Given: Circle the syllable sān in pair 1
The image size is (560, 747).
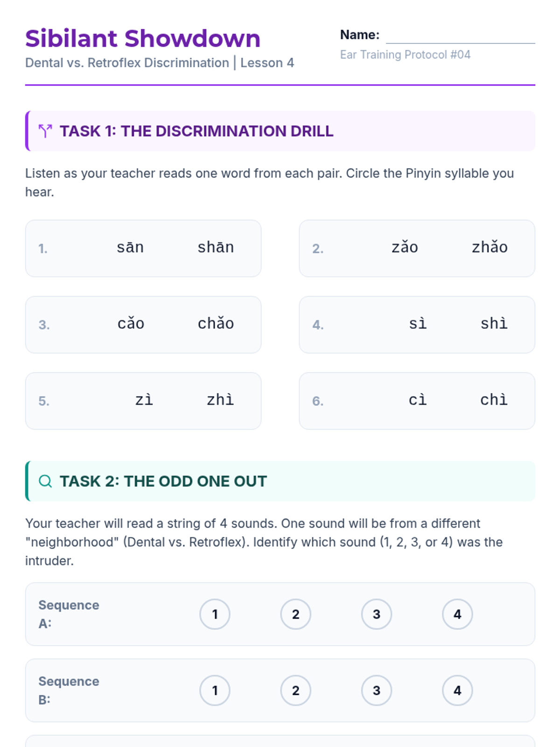Looking at the screenshot, I should tap(130, 247).
